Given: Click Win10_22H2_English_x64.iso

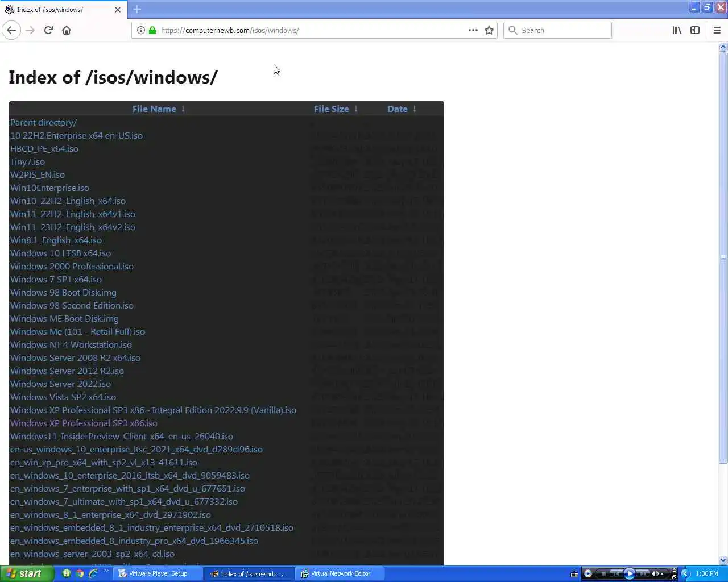Looking at the screenshot, I should click(68, 201).
